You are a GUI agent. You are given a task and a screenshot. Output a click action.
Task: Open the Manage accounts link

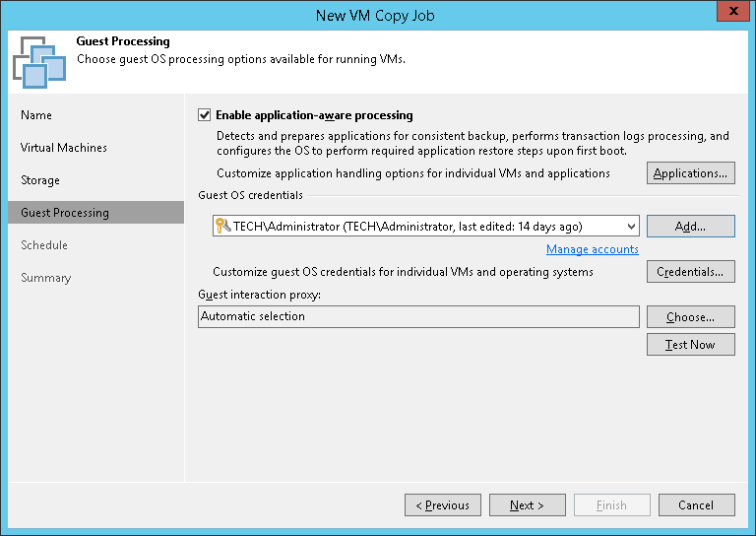592,249
